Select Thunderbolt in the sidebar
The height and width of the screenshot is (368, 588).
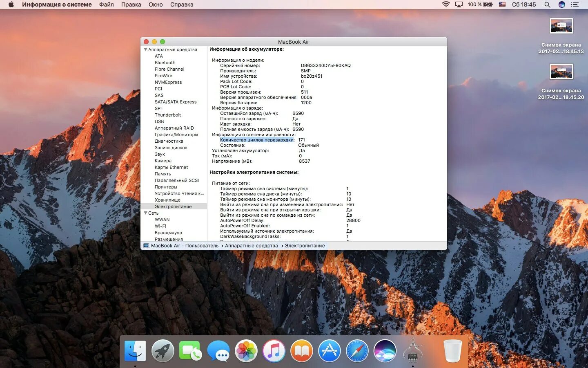click(x=168, y=115)
